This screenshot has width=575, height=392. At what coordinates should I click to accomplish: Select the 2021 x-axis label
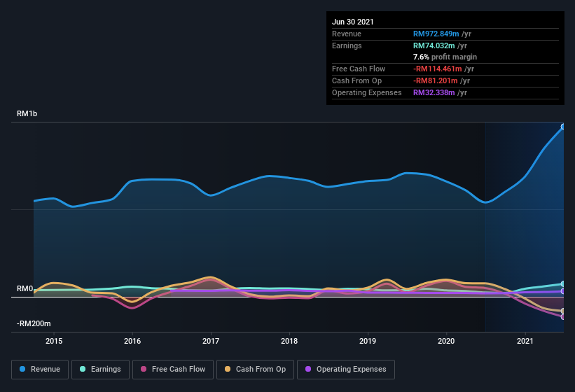click(x=525, y=341)
